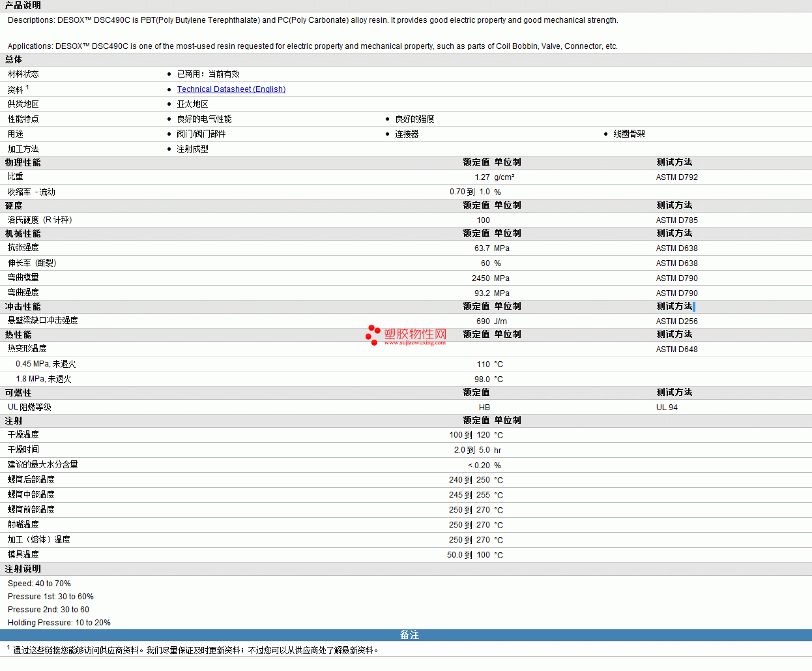This screenshot has width=812, height=671.
Task: Click the 模具温度 row label
Action: [x=23, y=555]
